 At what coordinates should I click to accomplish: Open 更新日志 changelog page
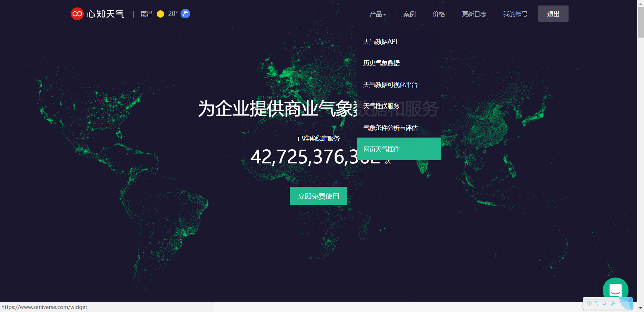pyautogui.click(x=474, y=14)
